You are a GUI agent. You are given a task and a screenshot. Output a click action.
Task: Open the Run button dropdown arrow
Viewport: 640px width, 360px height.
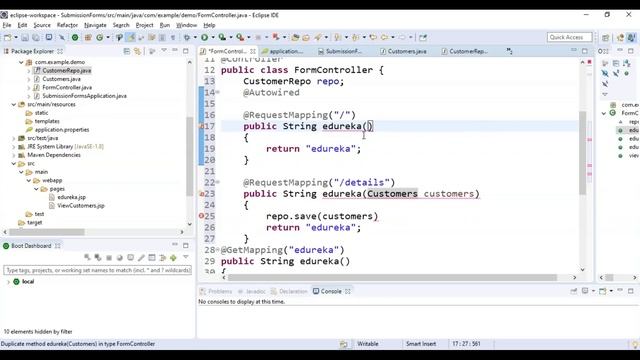pyautogui.click(x=213, y=38)
